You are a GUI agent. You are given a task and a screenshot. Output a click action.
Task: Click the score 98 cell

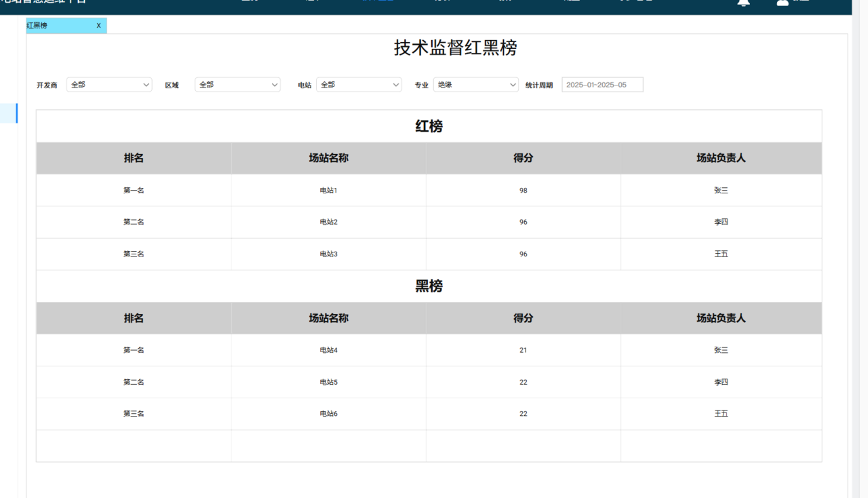click(524, 191)
